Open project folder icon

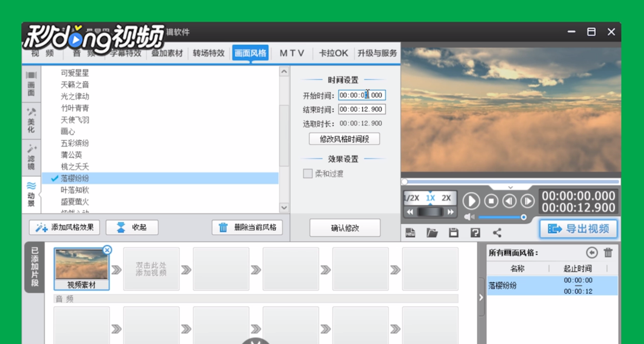[x=432, y=233]
